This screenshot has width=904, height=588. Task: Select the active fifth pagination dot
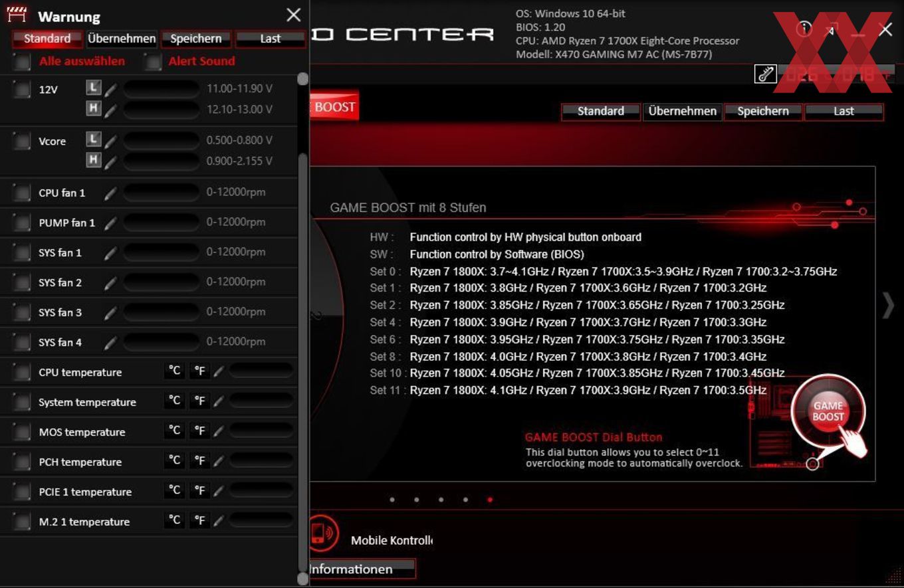click(x=490, y=500)
